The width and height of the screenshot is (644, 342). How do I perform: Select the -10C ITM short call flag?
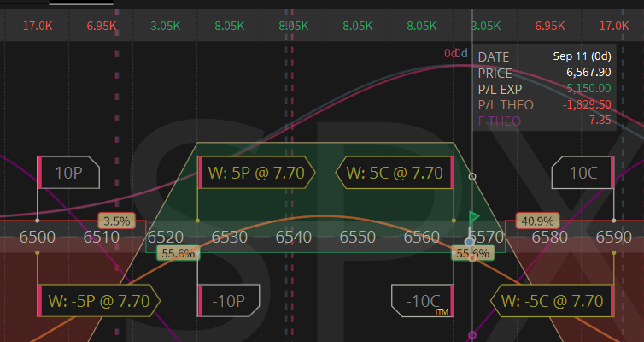(x=423, y=300)
